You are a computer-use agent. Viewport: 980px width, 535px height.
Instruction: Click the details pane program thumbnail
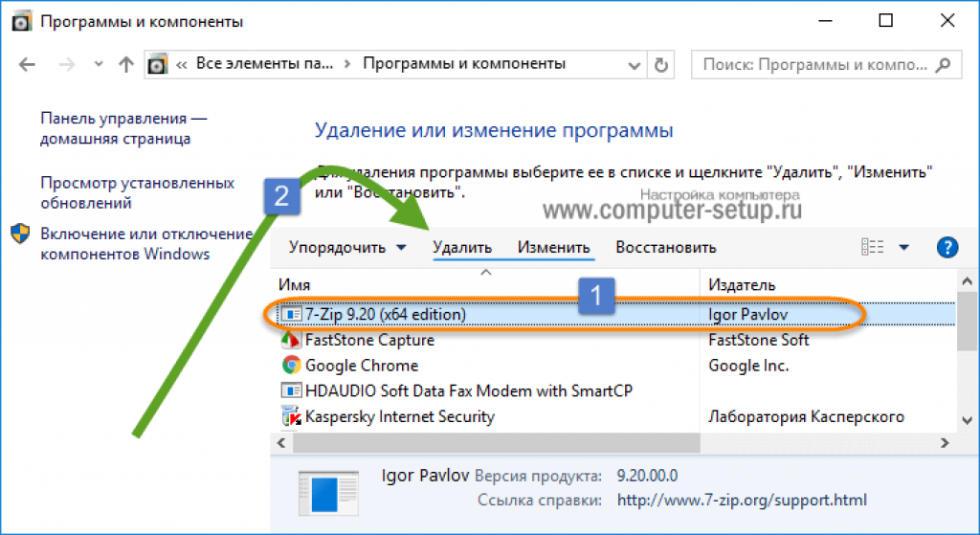tap(329, 493)
